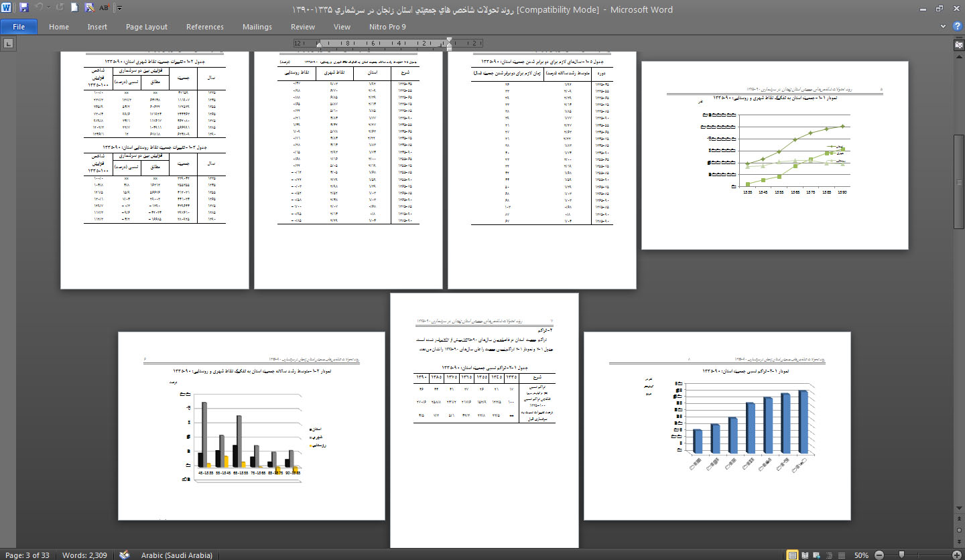Open the Undo history dropdown arrow
The width and height of the screenshot is (965, 560).
tap(50, 9)
